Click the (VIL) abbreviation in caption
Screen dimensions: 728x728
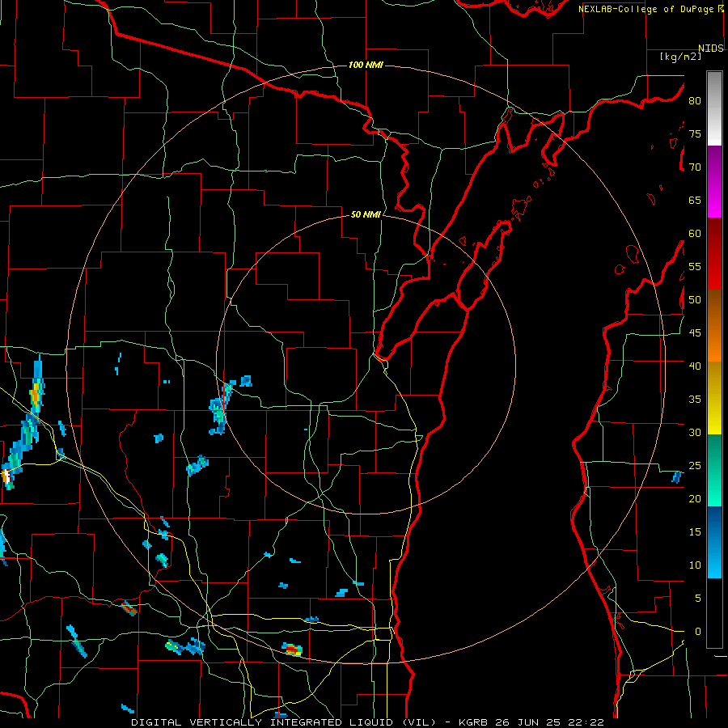coord(419,722)
